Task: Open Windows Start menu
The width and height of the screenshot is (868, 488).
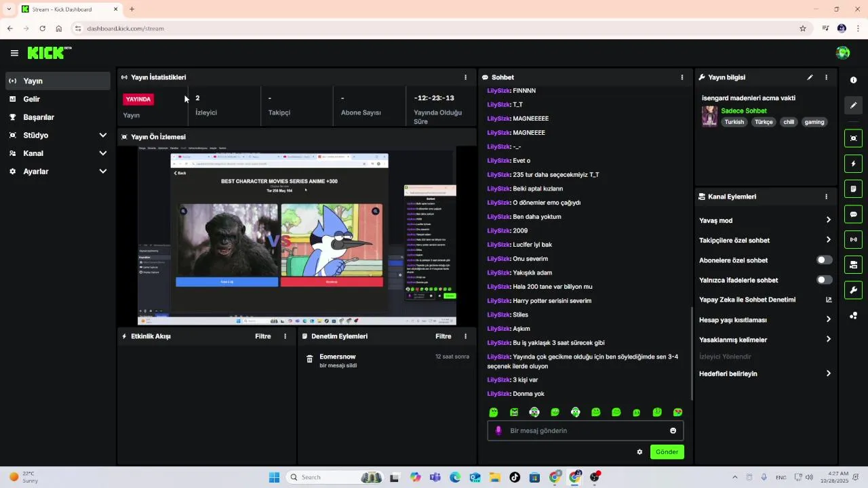Action: (274, 477)
